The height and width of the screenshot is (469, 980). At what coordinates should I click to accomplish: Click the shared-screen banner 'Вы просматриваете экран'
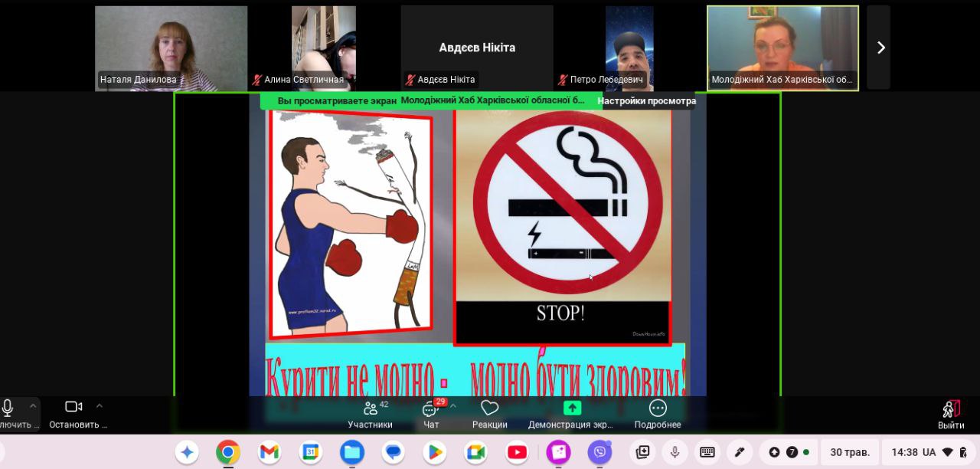pos(430,100)
